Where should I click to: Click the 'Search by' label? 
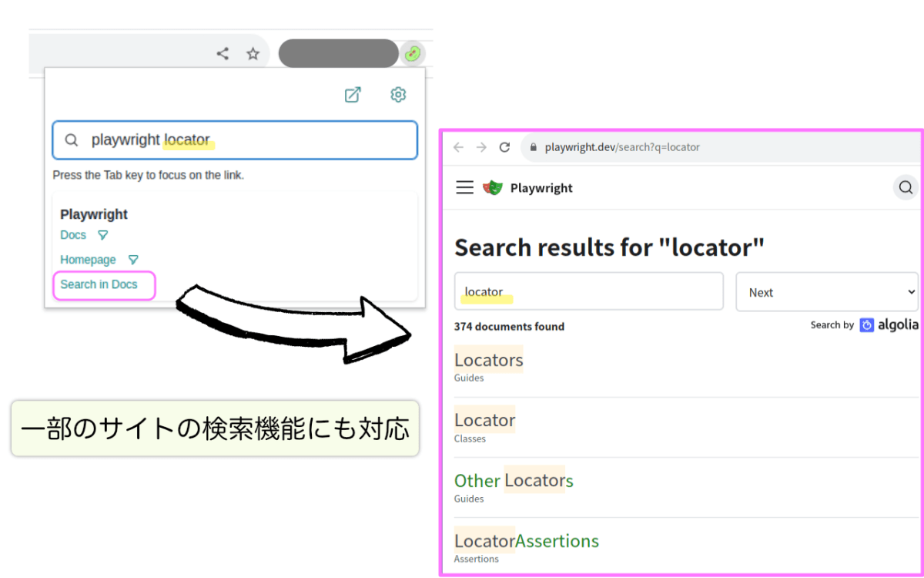pos(832,325)
